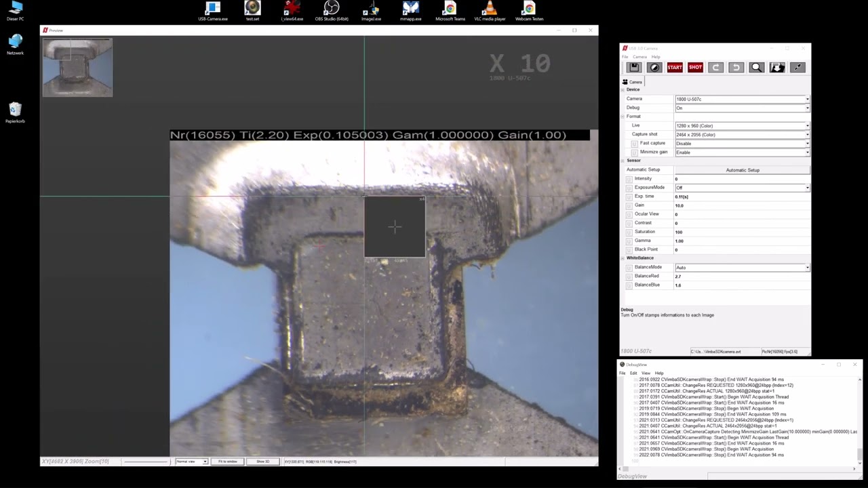Click the Fit to window button

click(x=228, y=462)
